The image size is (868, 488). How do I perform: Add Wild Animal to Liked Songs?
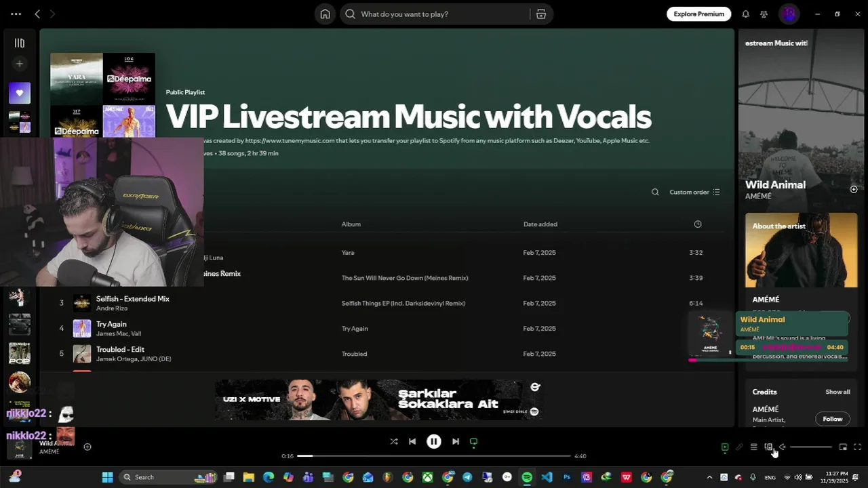pos(854,189)
